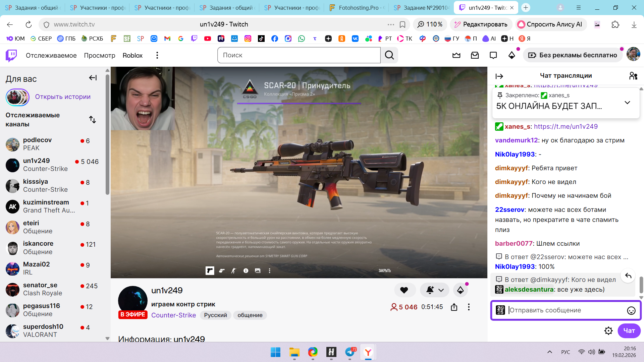Viewport: 644px width, 362px height.
Task: Click the Get Bits diamond icon
Action: click(x=512, y=55)
